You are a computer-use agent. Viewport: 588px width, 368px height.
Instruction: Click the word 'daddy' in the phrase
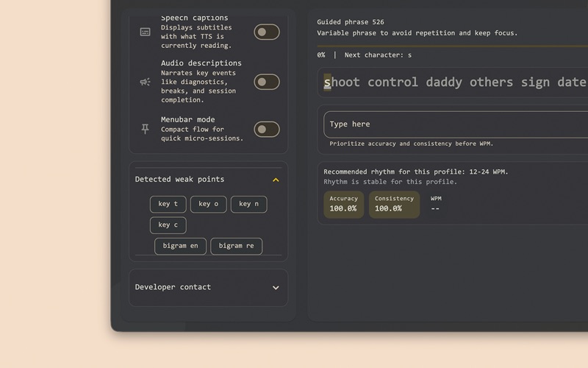[x=444, y=82]
